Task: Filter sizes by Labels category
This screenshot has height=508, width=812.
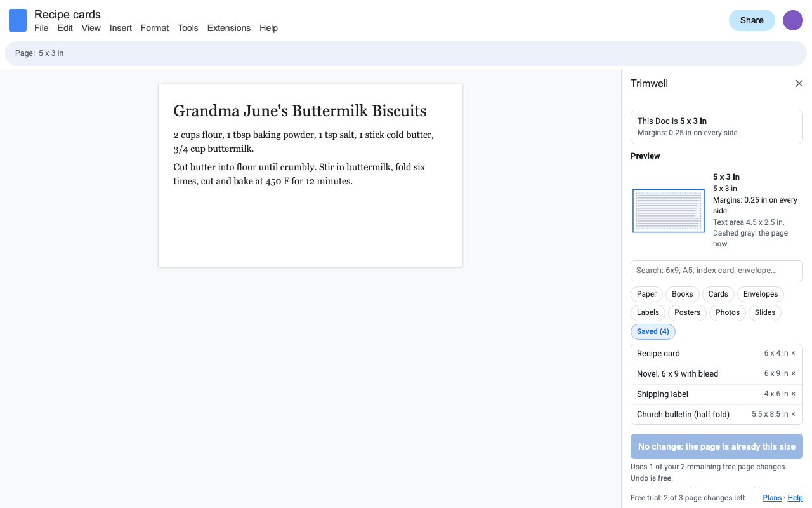Action: point(648,312)
